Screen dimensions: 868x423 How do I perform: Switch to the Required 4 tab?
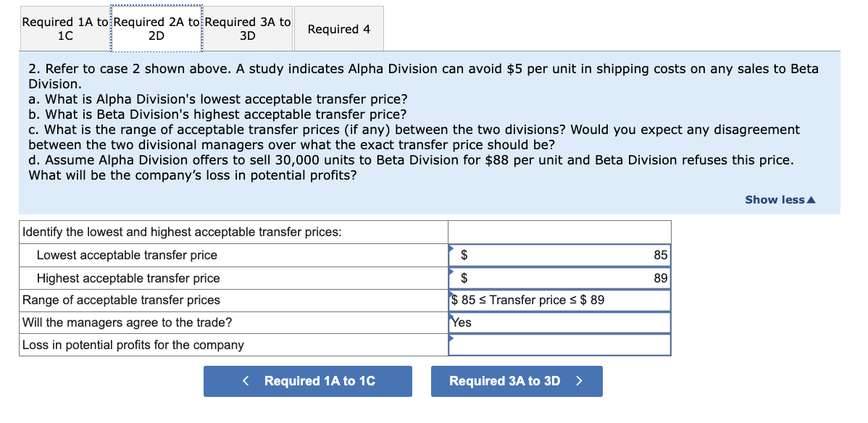tap(338, 28)
